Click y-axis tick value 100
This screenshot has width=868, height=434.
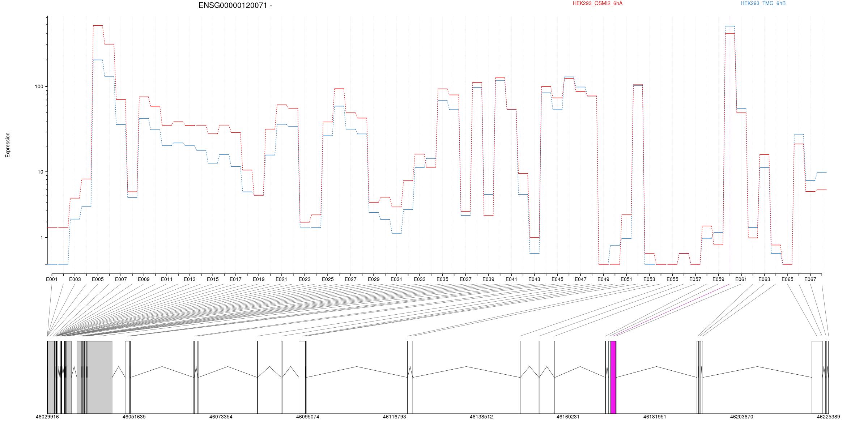[x=39, y=86]
